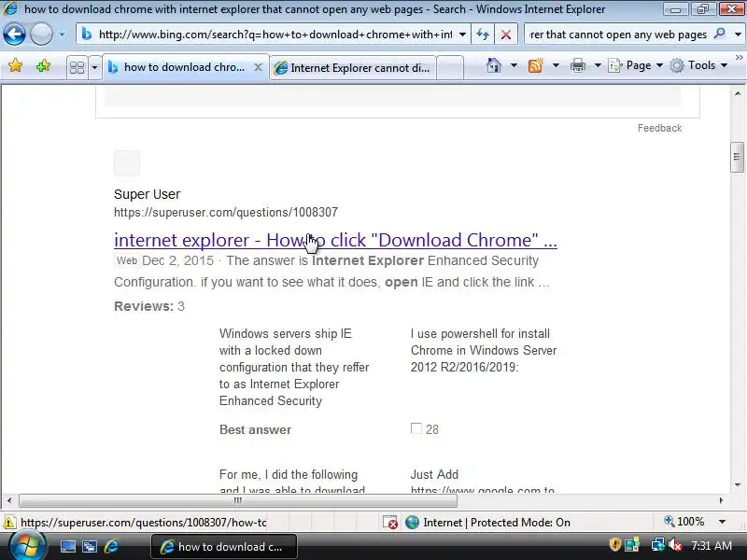Click the RSS Feeds icon
Screen dimensions: 747x560
535,65
